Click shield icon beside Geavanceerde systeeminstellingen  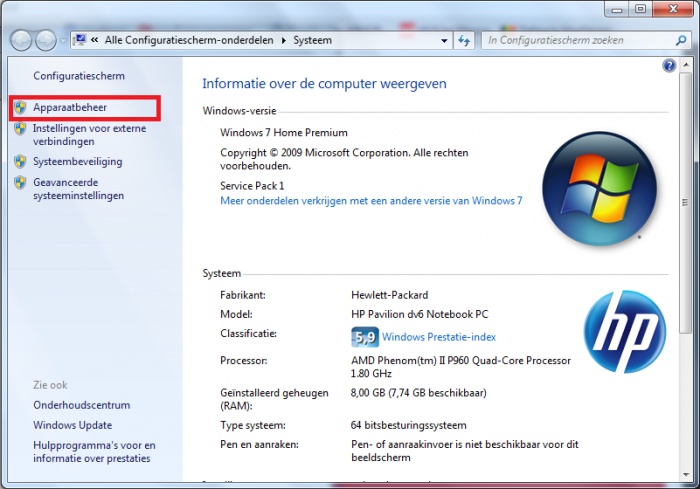pyautogui.click(x=20, y=183)
